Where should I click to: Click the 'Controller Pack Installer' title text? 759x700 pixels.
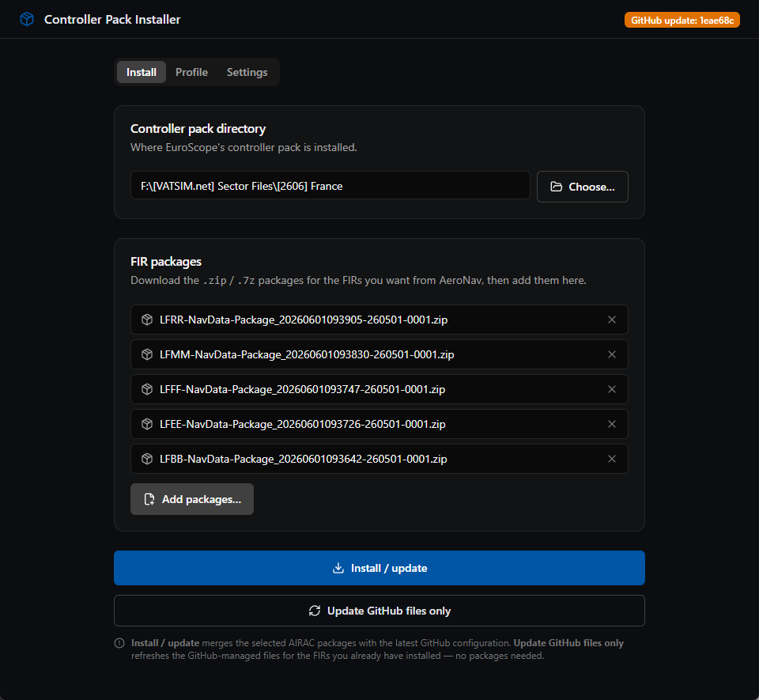tap(112, 19)
